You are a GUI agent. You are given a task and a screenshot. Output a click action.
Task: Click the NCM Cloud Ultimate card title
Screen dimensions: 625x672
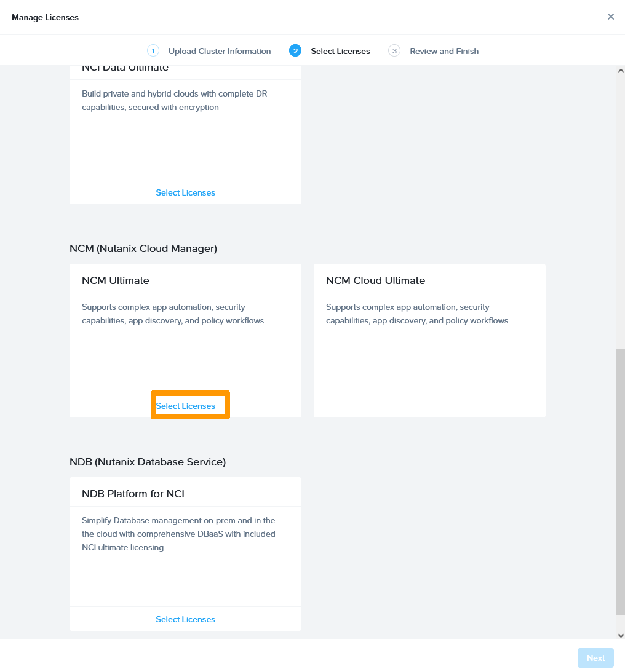tap(375, 280)
